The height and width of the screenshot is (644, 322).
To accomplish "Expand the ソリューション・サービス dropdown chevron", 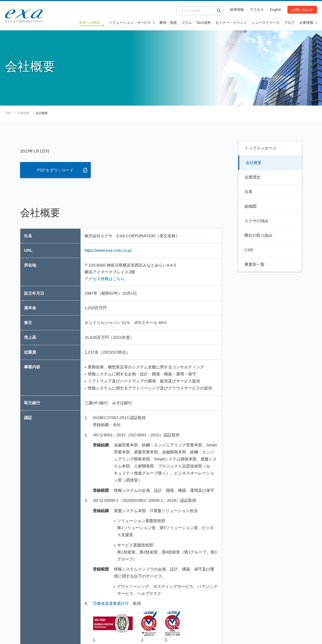I will coord(154,23).
